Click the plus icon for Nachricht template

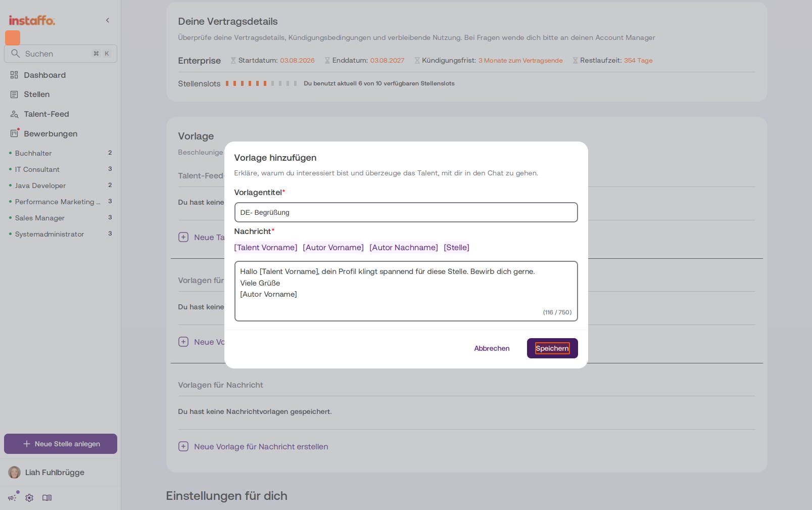point(183,446)
